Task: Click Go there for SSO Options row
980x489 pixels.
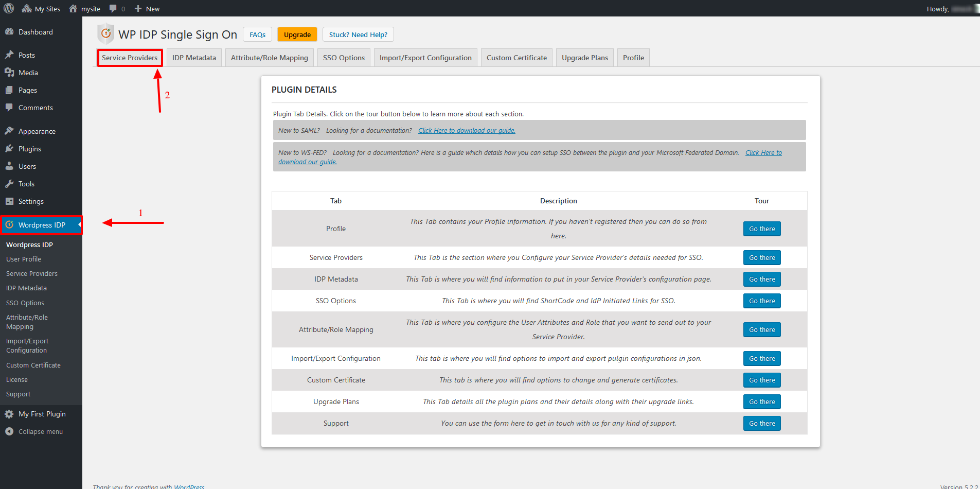Action: [762, 301]
